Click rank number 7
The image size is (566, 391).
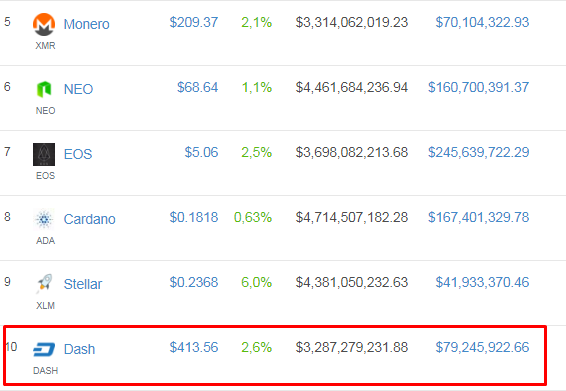(7, 152)
